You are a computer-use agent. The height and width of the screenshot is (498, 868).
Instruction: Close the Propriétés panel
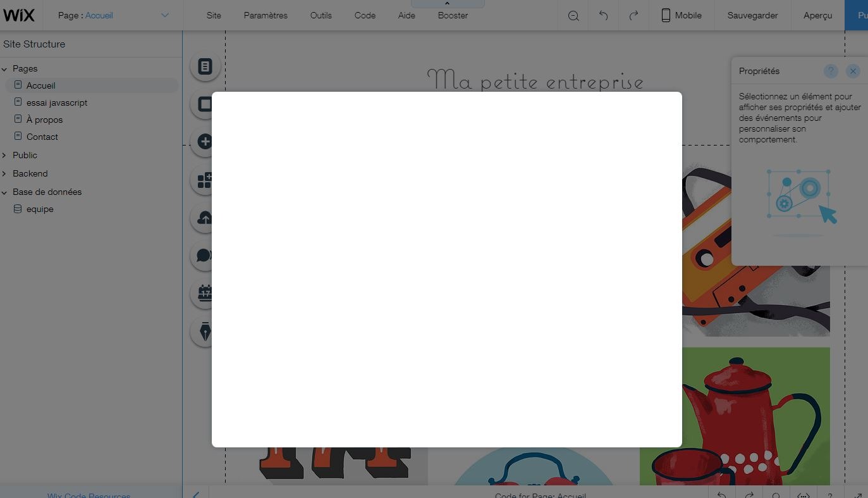pyautogui.click(x=853, y=71)
